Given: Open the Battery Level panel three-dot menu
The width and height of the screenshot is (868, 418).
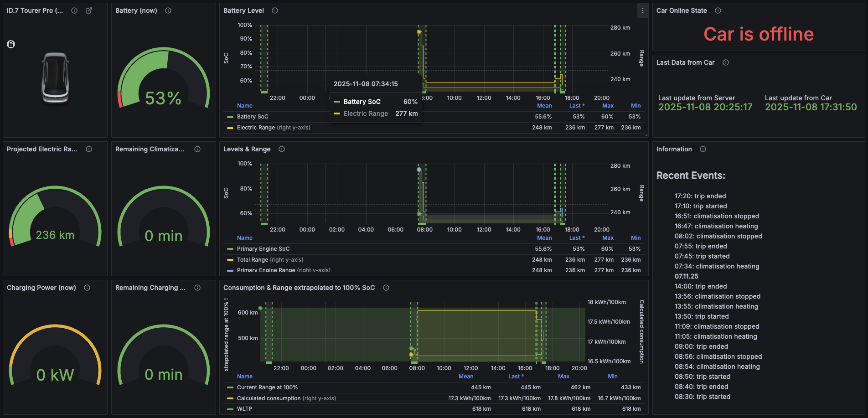Looking at the screenshot, I should 643,10.
